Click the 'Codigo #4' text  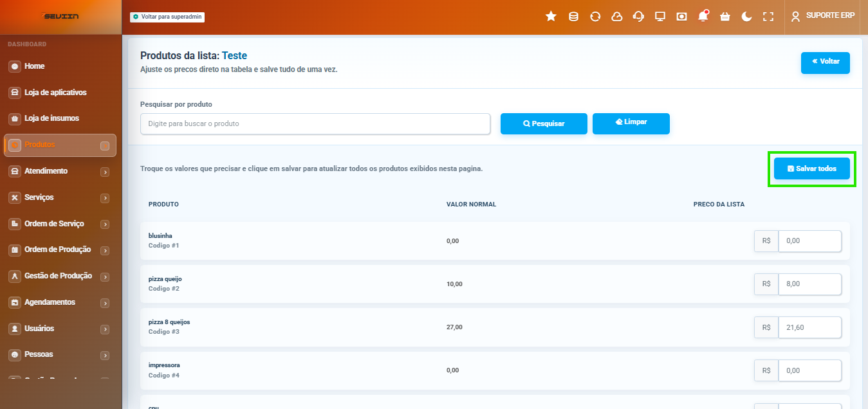click(164, 376)
